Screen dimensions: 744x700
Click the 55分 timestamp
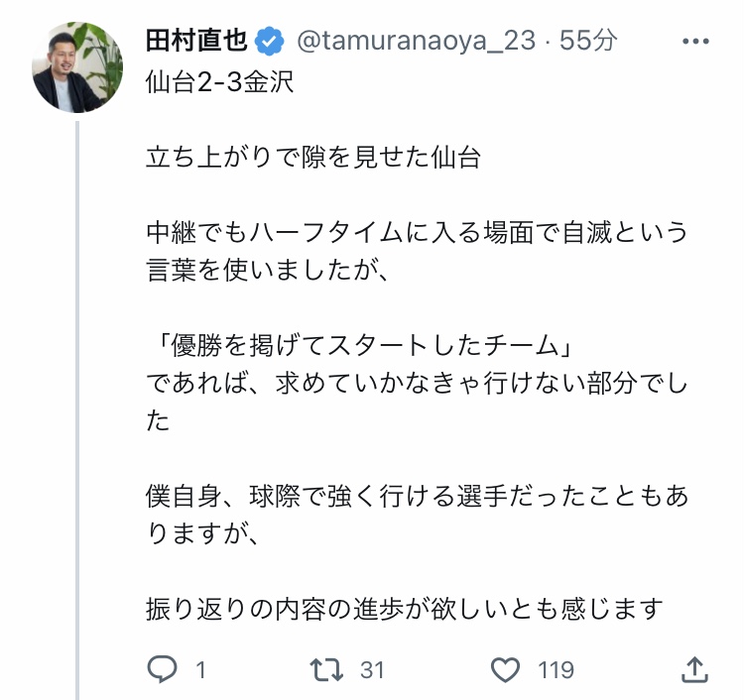tap(588, 41)
